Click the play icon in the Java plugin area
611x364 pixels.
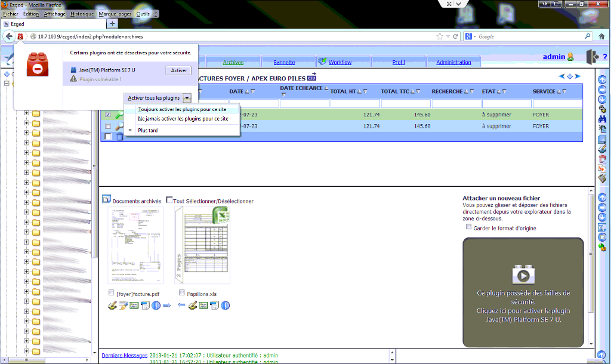point(523,275)
